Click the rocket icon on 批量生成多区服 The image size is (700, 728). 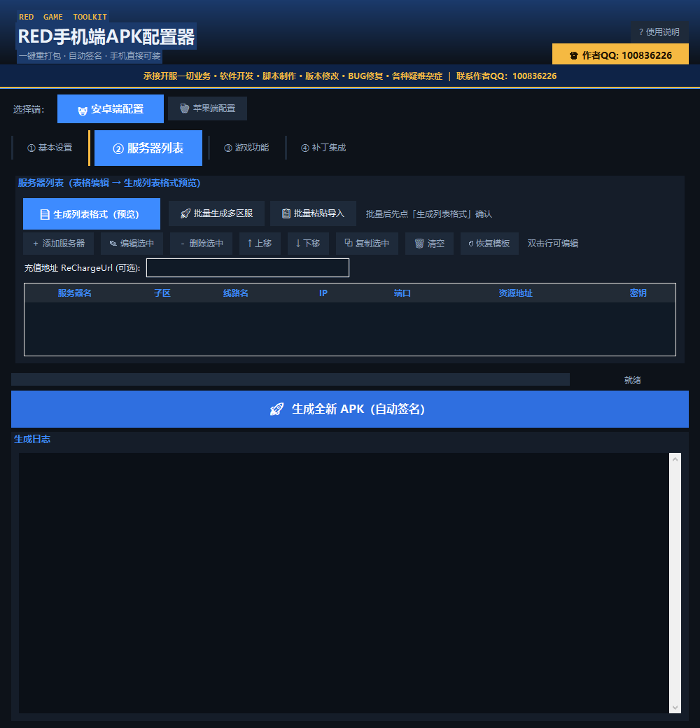(x=185, y=213)
